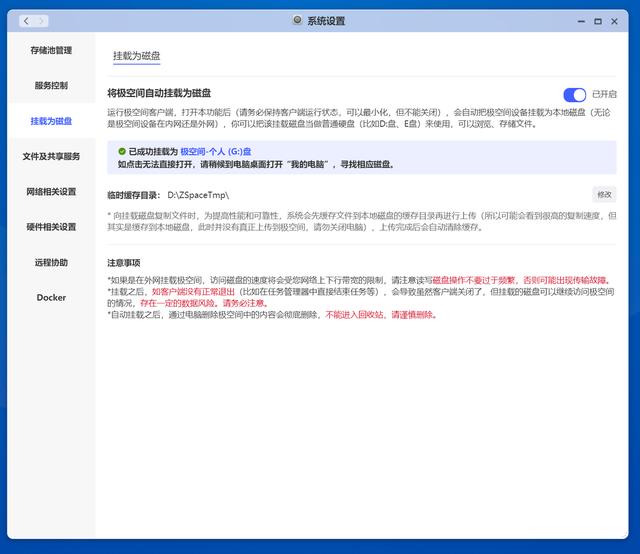640x554 pixels.
Task: Click the 注意事项 heading
Action: click(124, 263)
